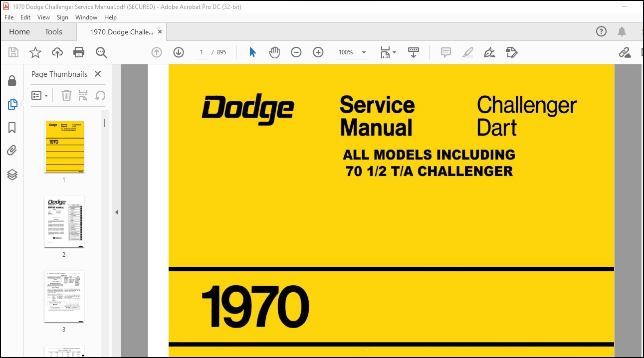Activate the Hand pan tool
The image size is (644, 358).
274,52
